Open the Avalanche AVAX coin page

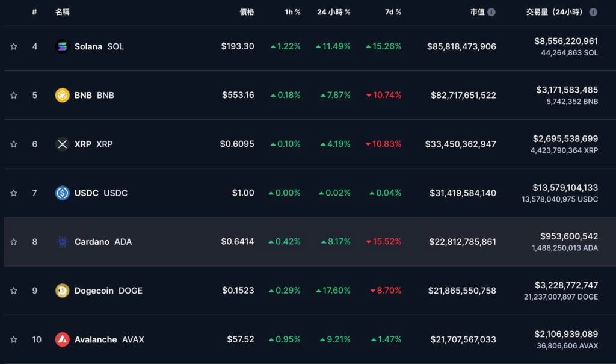[x=109, y=339]
